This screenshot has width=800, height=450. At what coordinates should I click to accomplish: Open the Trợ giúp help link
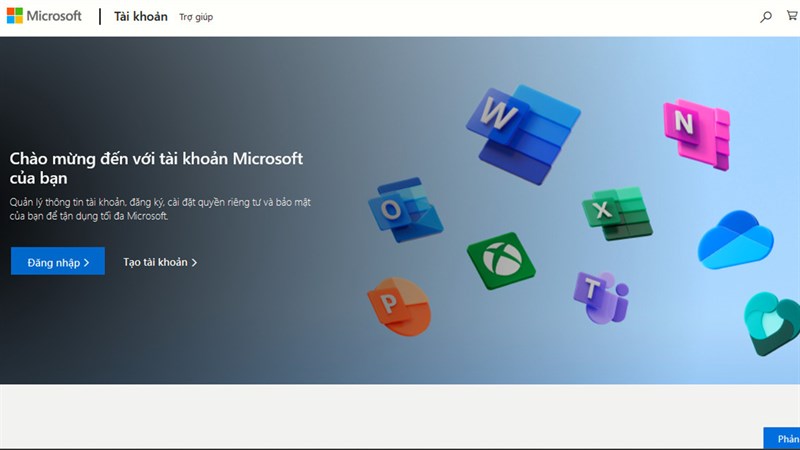pos(196,17)
